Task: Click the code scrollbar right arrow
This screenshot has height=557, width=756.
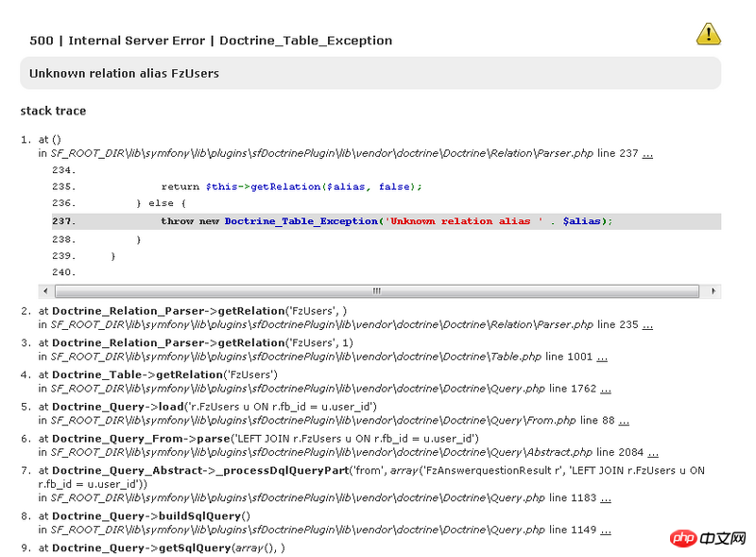Action: point(713,291)
